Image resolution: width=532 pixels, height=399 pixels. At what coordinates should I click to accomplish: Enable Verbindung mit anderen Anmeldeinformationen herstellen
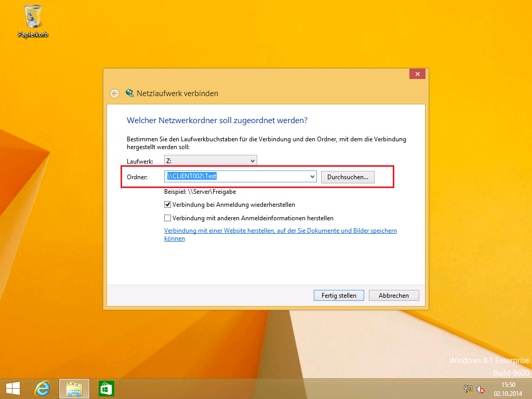click(167, 218)
